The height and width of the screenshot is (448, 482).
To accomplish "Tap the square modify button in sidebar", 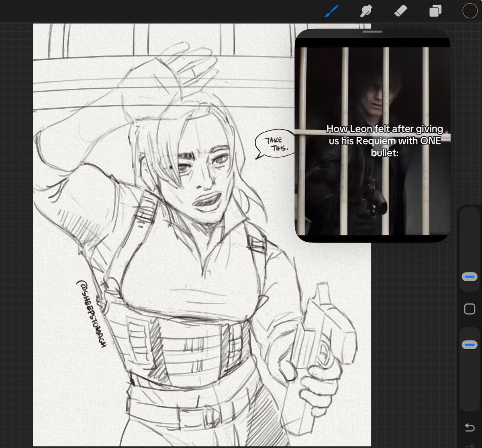I will pyautogui.click(x=470, y=309).
